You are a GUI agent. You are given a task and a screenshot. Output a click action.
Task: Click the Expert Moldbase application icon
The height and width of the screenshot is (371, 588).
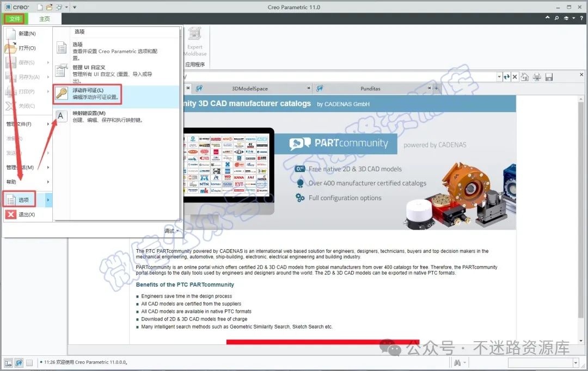(x=195, y=41)
